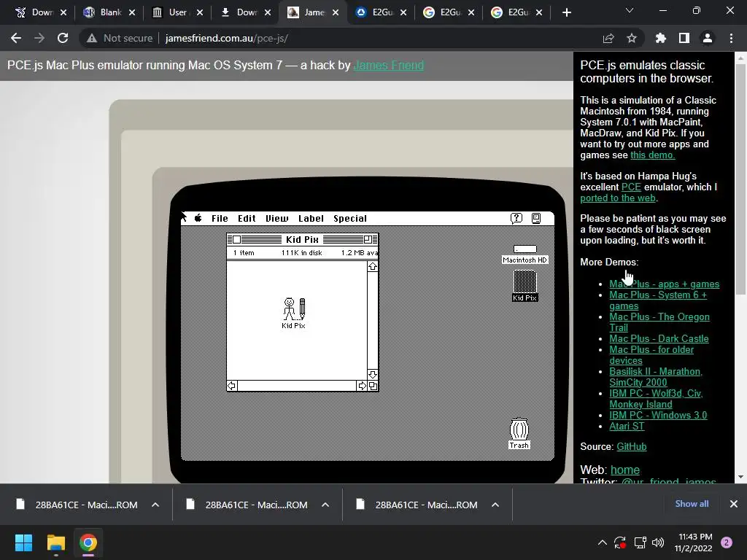The width and height of the screenshot is (747, 560).
Task: Open the emulated Mac Edit menu
Action: (x=247, y=218)
